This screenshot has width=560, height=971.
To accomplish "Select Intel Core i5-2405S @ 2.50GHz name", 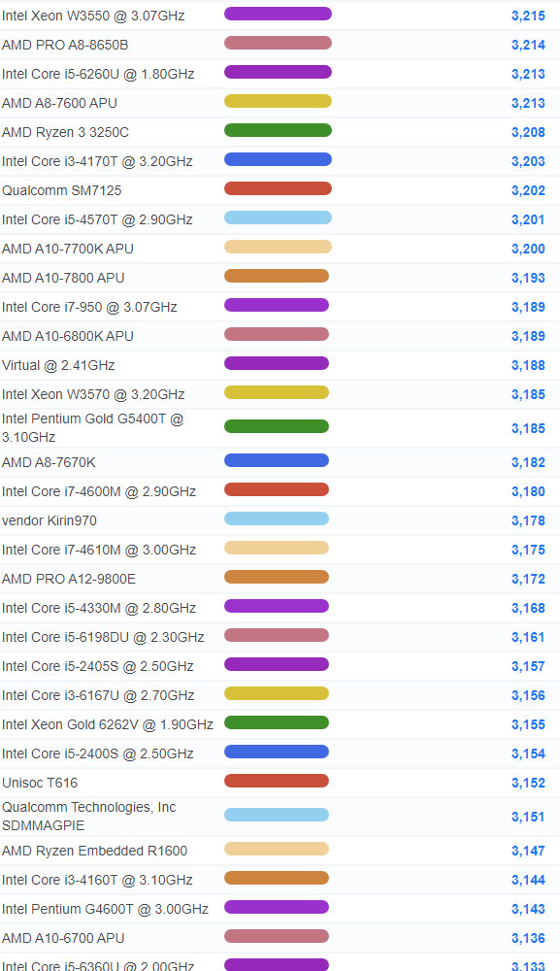I will click(x=98, y=666).
